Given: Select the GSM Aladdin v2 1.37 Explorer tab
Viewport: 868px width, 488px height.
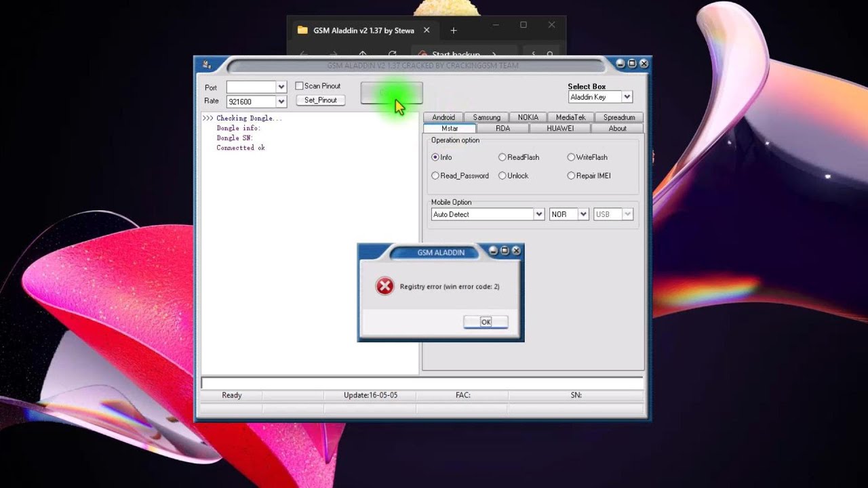Looking at the screenshot, I should point(363,30).
